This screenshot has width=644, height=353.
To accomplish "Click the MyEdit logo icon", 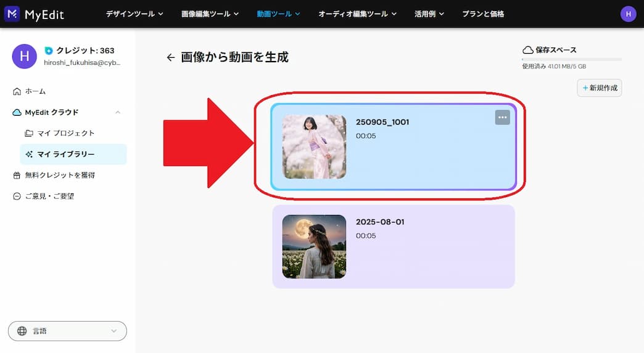I will pos(12,14).
